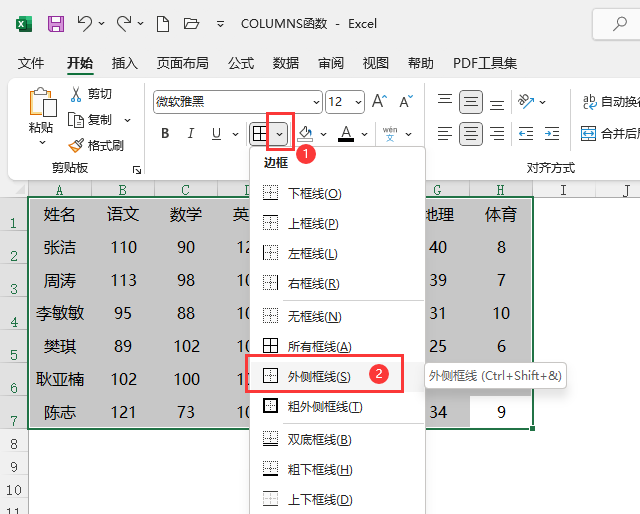The image size is (640, 514).
Task: Click the Open folder icon
Action: click(x=191, y=23)
